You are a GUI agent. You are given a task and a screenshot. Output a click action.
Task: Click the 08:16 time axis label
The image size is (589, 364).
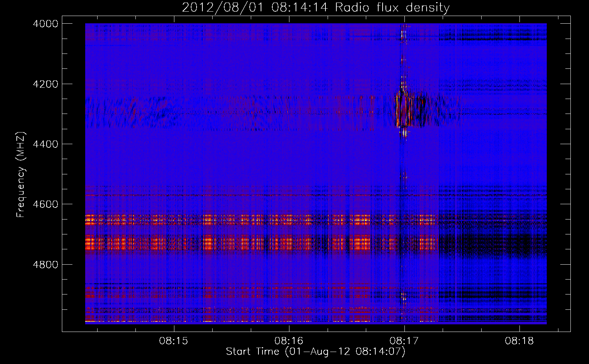coord(289,341)
